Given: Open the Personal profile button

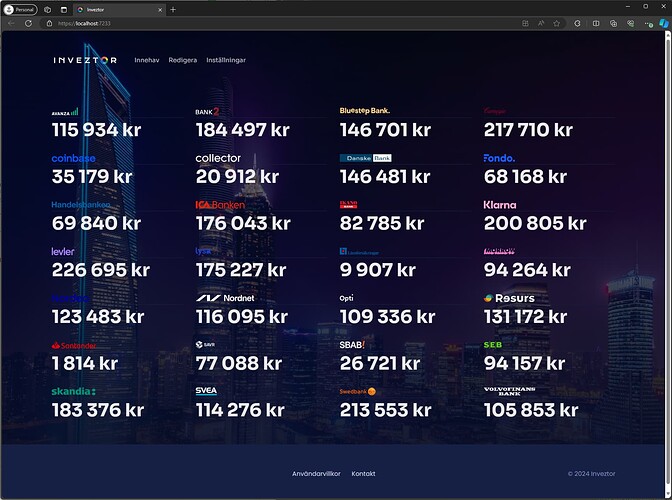Looking at the screenshot, I should (21, 9).
